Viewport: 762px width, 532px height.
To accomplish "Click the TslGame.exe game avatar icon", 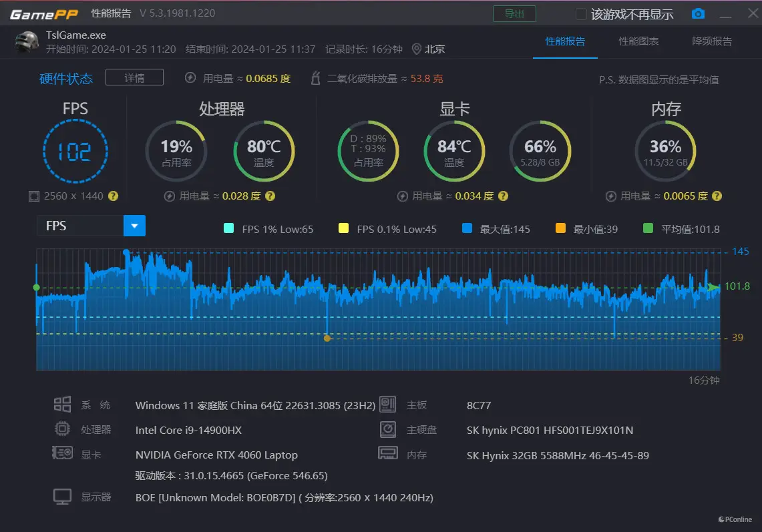I will pyautogui.click(x=27, y=41).
